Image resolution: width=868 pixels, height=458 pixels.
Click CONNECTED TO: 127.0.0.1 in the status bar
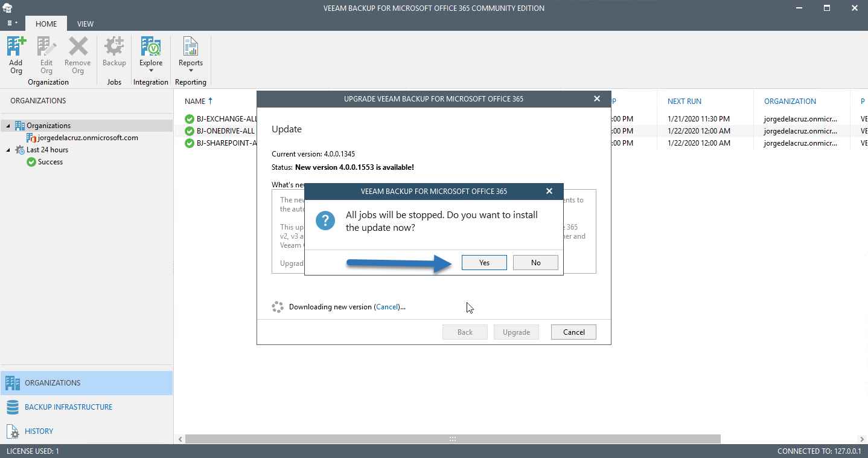point(820,451)
